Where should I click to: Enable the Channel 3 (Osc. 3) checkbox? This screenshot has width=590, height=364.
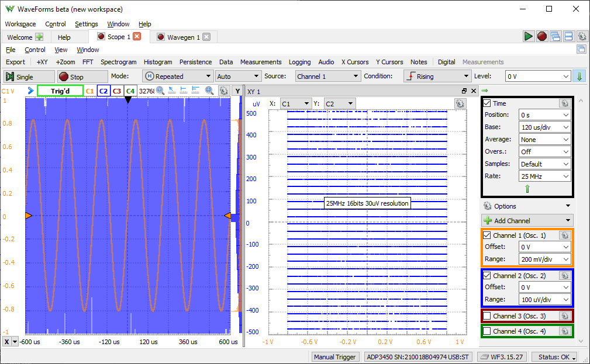[x=487, y=316]
